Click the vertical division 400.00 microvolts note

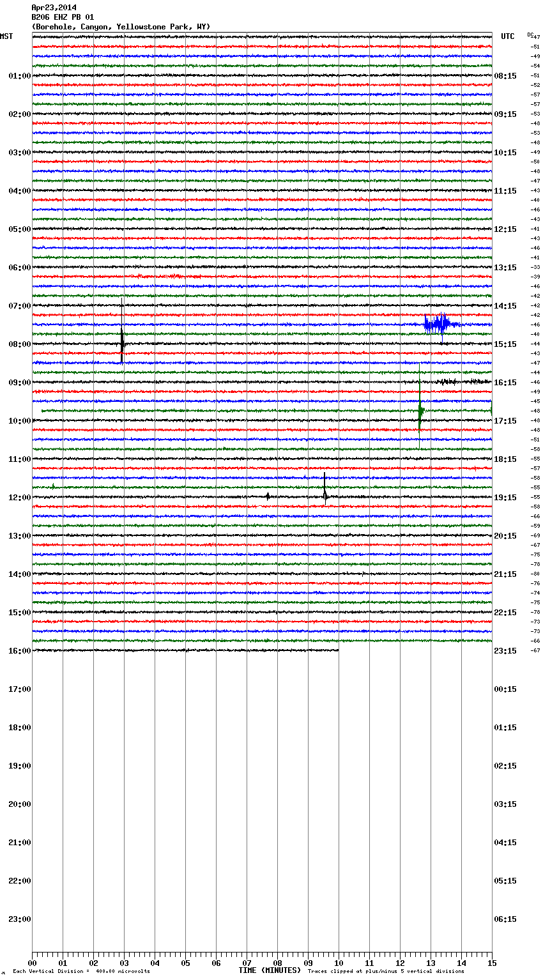[82, 972]
